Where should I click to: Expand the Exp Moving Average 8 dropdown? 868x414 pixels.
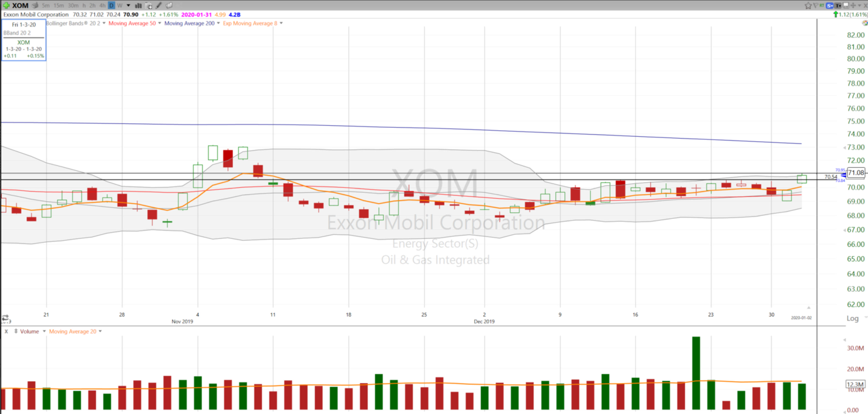click(x=281, y=23)
